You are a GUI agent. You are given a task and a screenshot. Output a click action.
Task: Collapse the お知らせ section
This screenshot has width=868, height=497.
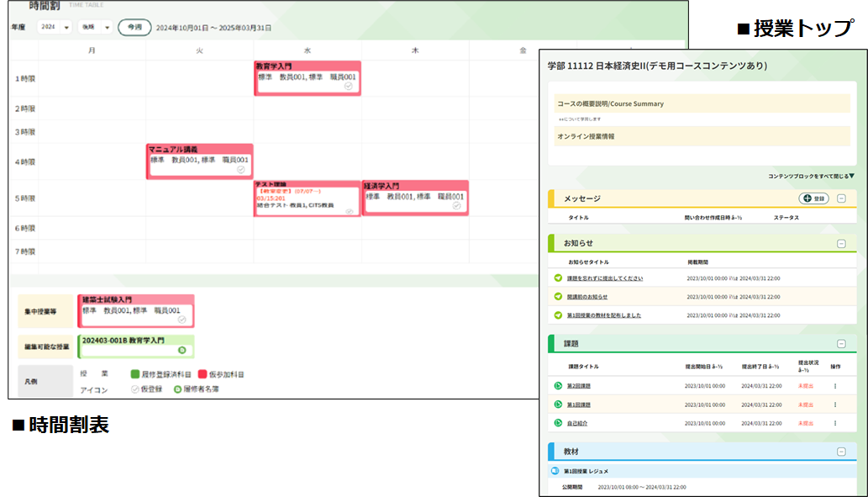(841, 243)
